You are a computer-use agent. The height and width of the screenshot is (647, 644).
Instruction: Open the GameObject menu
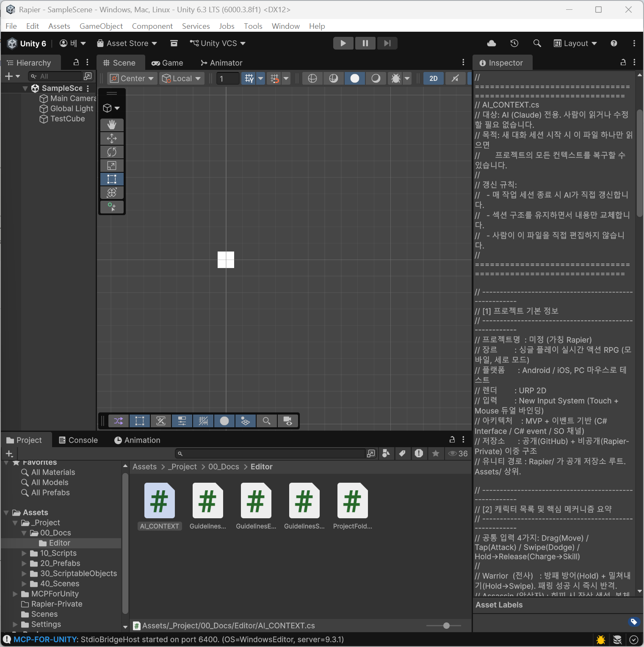coord(101,26)
